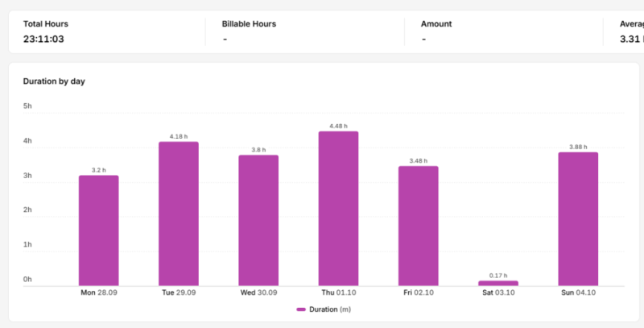Click the 3h y-axis label
Screen dimensions: 644x328
pyautogui.click(x=27, y=176)
